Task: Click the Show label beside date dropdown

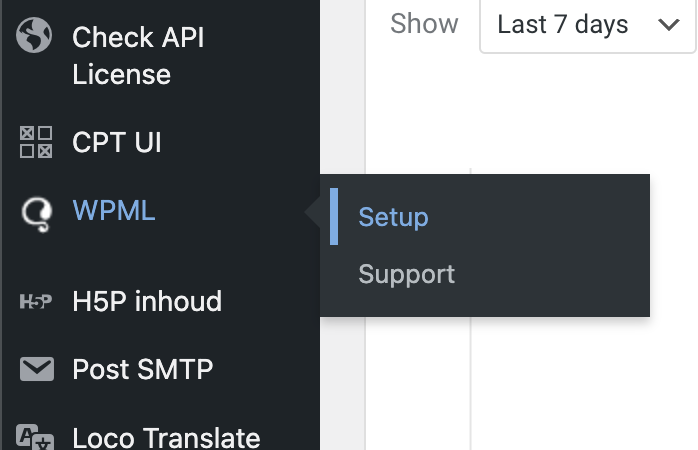Action: pyautogui.click(x=424, y=24)
